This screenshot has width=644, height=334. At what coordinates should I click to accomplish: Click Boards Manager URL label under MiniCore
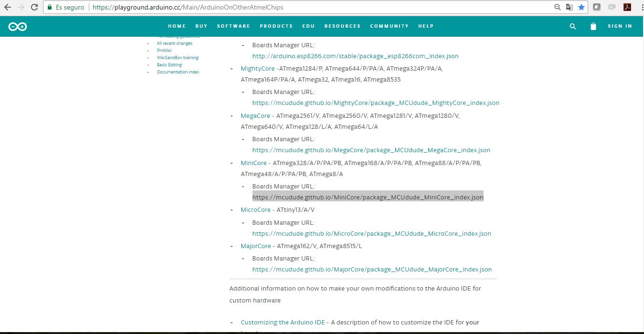tap(283, 187)
